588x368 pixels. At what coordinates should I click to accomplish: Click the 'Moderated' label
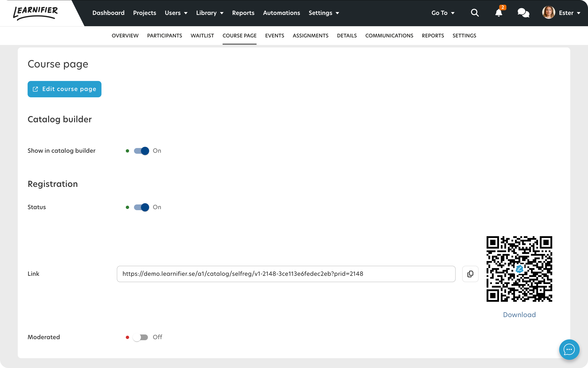click(x=44, y=337)
